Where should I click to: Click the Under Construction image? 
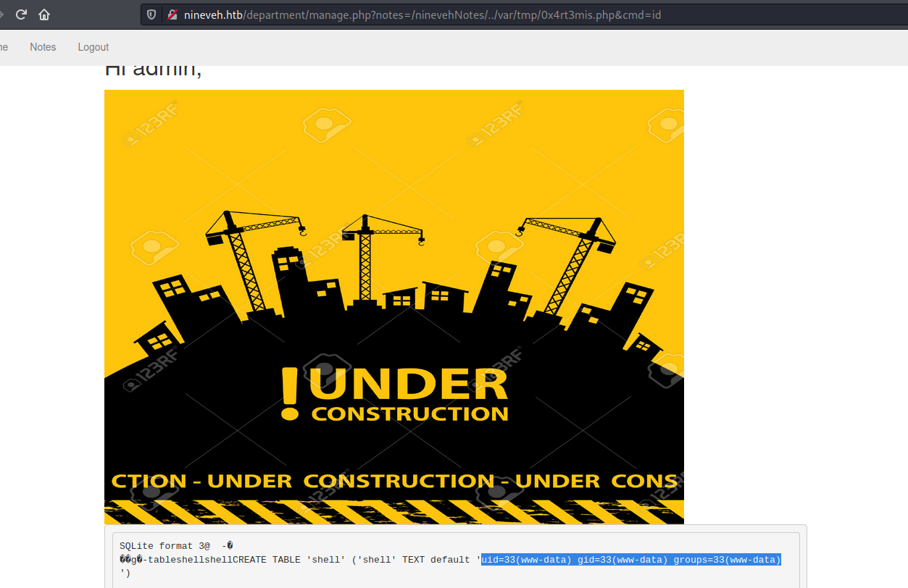(x=394, y=306)
